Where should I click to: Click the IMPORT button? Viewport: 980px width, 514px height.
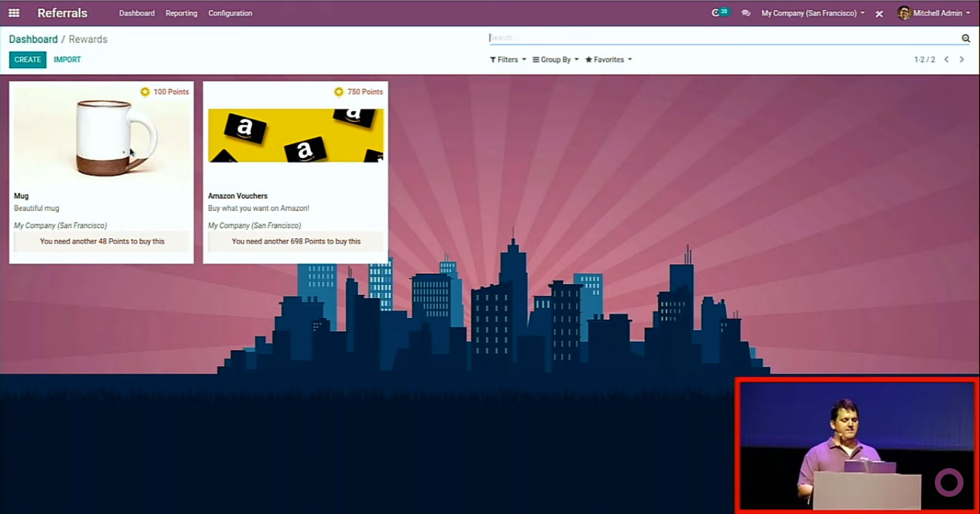(x=67, y=60)
